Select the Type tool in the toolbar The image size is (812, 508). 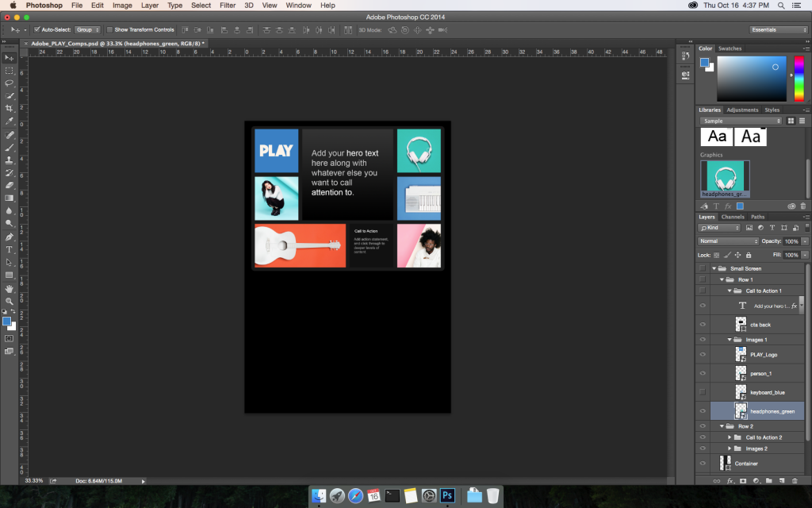click(x=10, y=249)
